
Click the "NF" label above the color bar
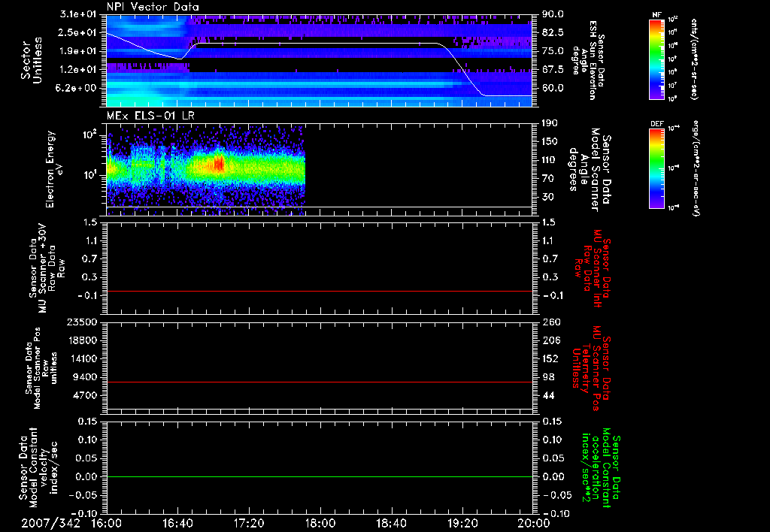point(656,15)
